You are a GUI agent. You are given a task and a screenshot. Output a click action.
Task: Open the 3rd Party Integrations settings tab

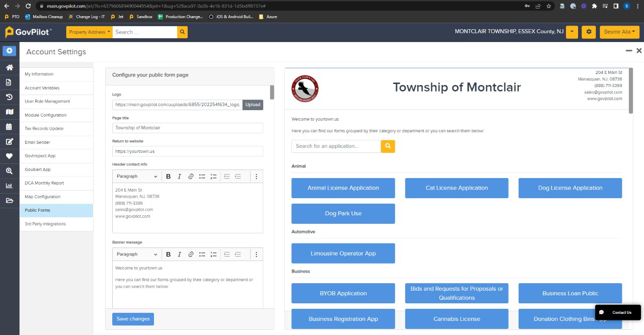tap(45, 224)
